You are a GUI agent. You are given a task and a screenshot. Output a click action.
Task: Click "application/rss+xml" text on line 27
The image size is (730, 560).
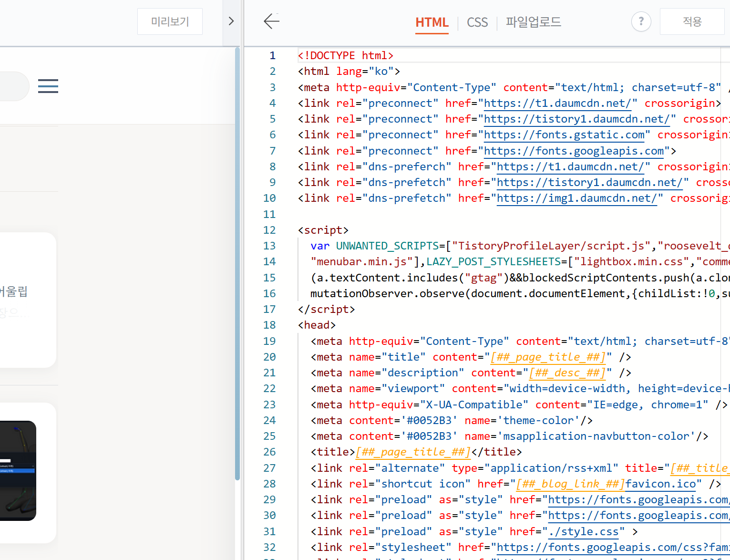pyautogui.click(x=551, y=468)
